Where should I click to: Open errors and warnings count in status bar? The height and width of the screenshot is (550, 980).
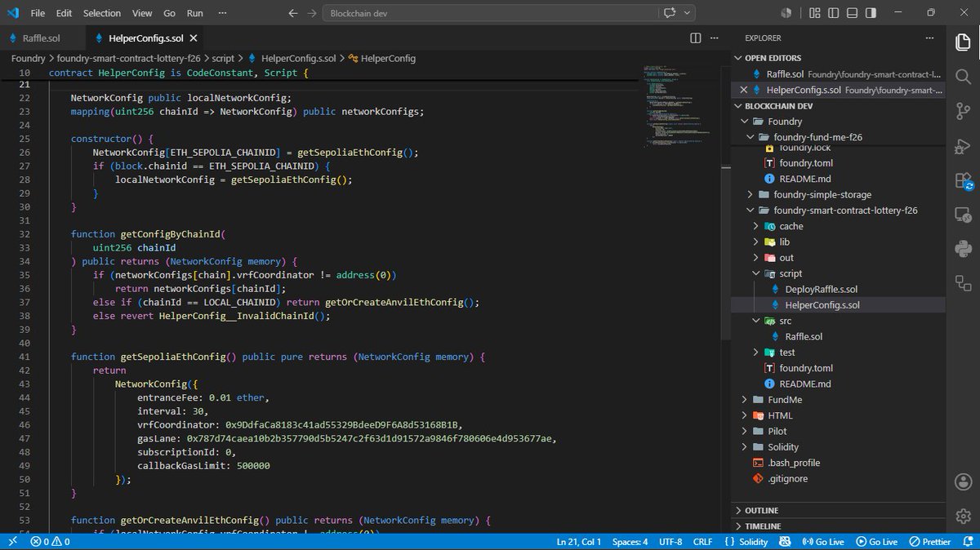click(x=50, y=542)
